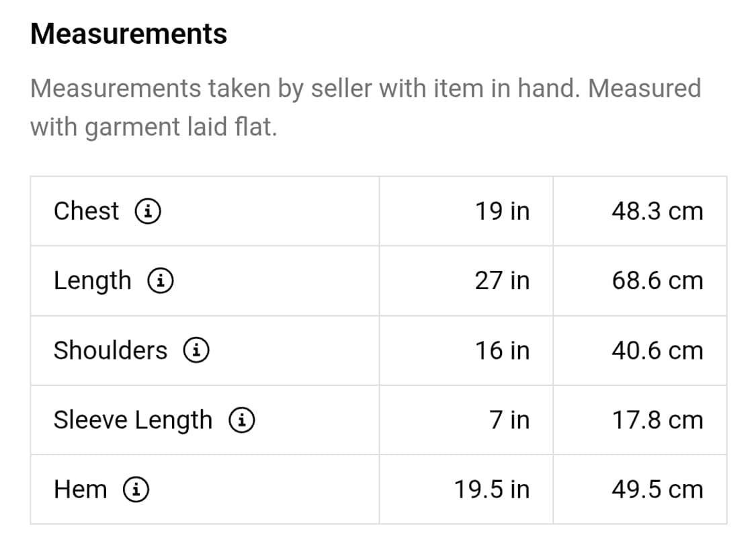This screenshot has height=556, width=756.
Task: Select the Chest row label
Action: click(x=86, y=211)
